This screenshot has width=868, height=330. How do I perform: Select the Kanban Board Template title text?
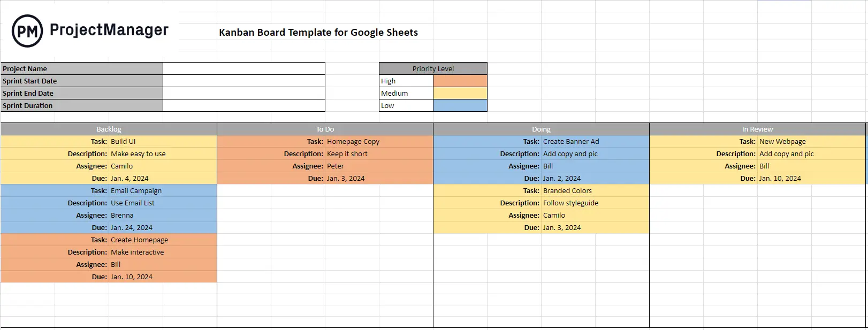pos(318,33)
